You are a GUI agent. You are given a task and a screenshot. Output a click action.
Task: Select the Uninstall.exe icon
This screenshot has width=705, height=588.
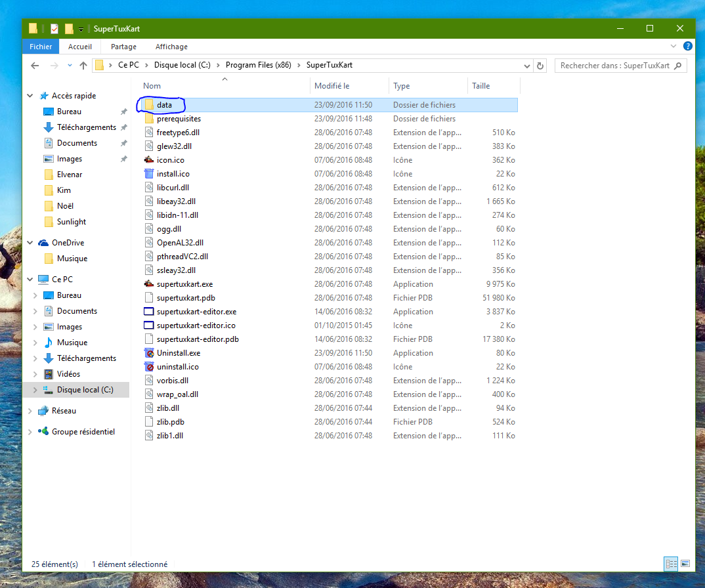pyautogui.click(x=149, y=353)
